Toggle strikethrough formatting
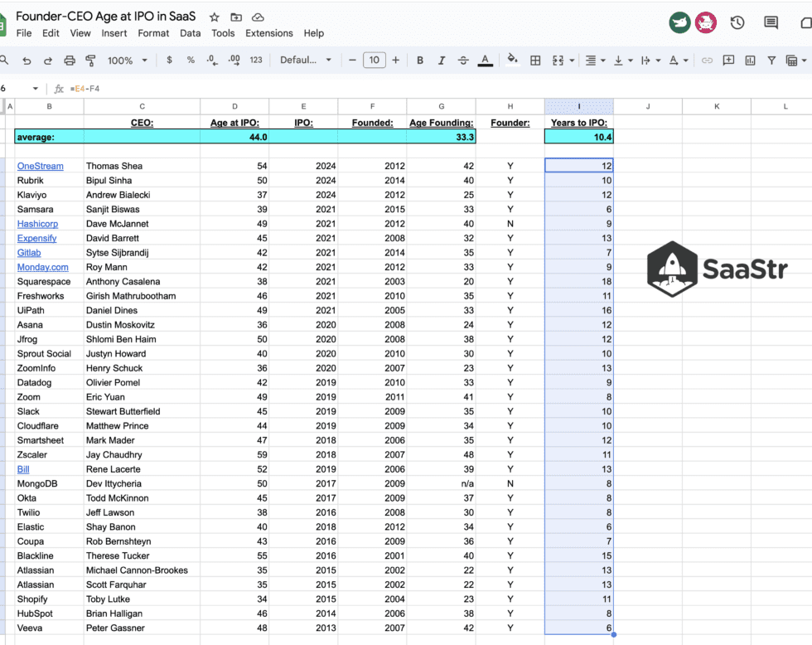The height and width of the screenshot is (645, 812). click(463, 61)
